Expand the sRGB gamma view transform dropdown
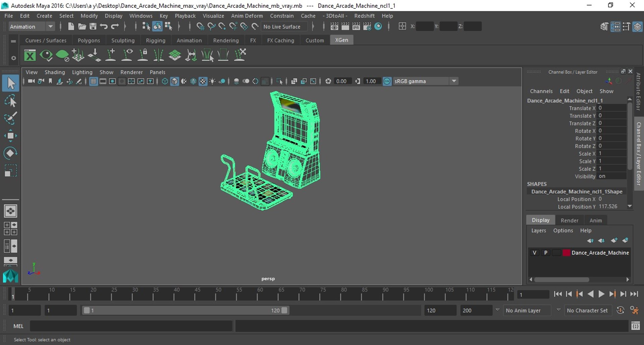Image resolution: width=644 pixels, height=345 pixels. pyautogui.click(x=454, y=81)
